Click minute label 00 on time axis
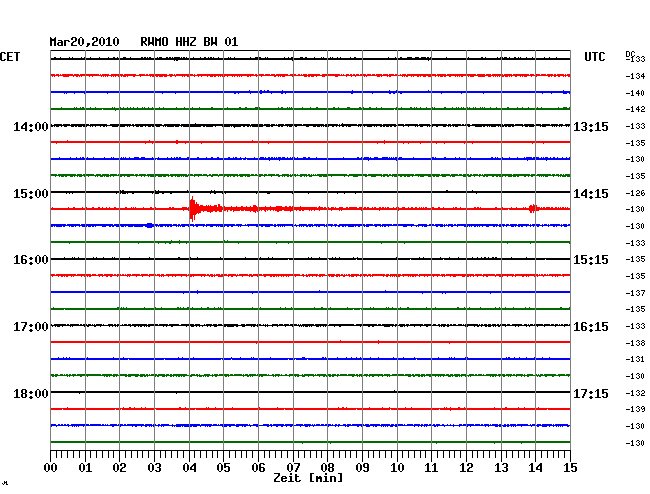The width and height of the screenshot is (650, 494). pos(51,467)
